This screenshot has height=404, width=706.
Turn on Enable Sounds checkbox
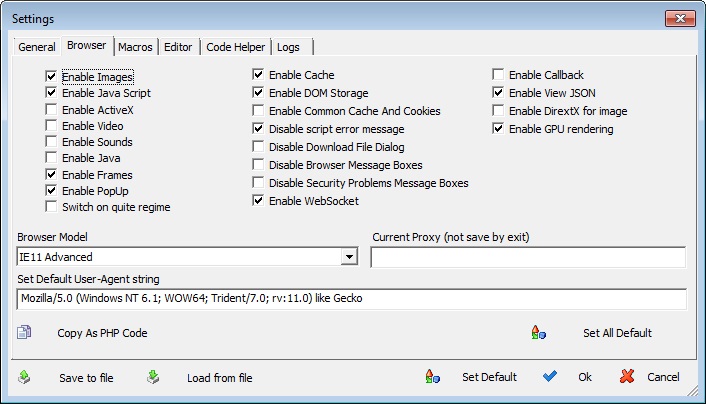coord(51,141)
